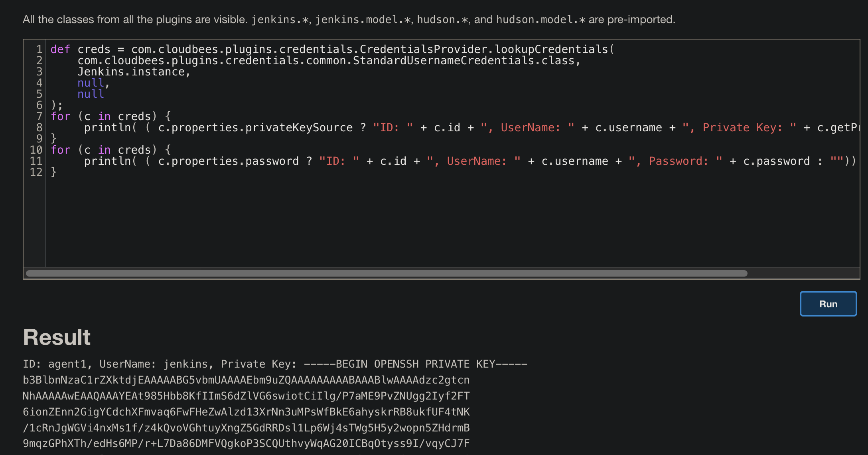The image size is (868, 455).
Task: Click the 'null' on line 5
Action: coord(91,94)
